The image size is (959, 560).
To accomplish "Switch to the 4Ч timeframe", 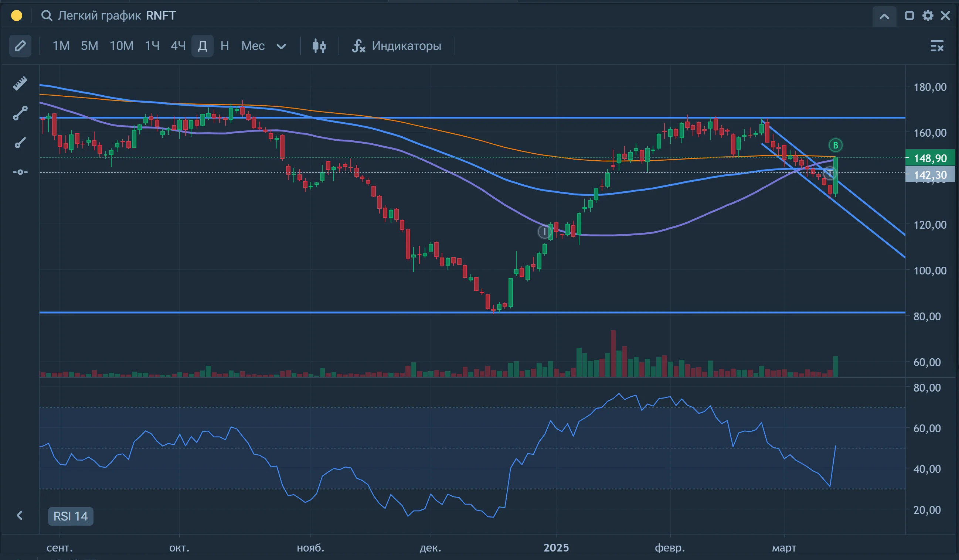I will pos(178,46).
